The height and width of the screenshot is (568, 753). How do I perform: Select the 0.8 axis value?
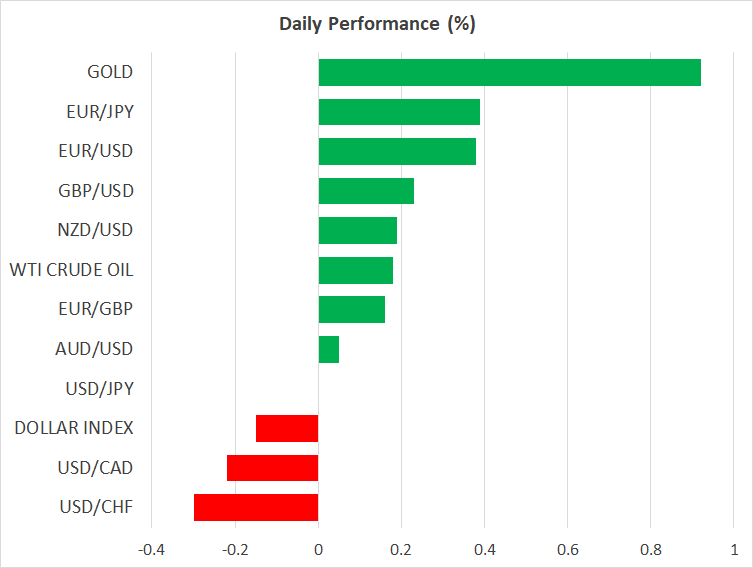650,550
